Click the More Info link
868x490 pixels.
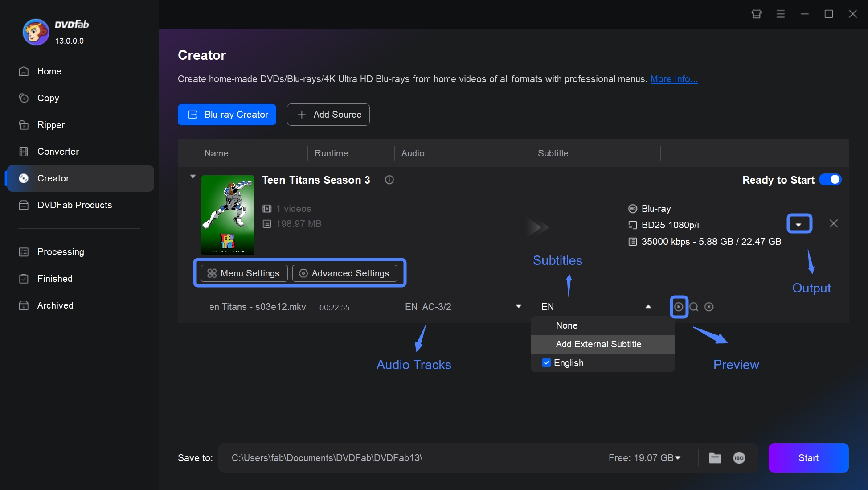click(673, 79)
